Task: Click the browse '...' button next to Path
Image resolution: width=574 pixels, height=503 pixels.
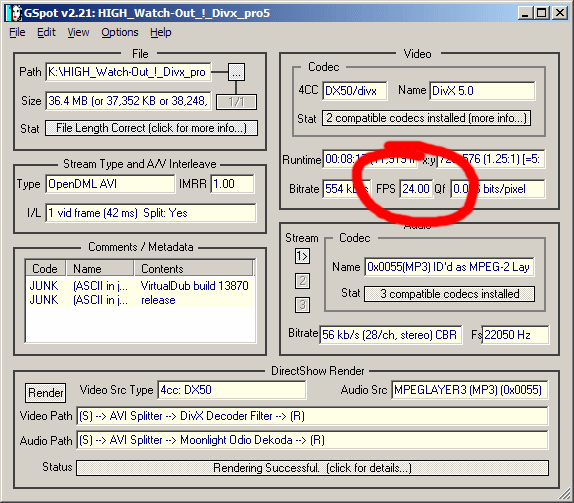Action: click(236, 72)
